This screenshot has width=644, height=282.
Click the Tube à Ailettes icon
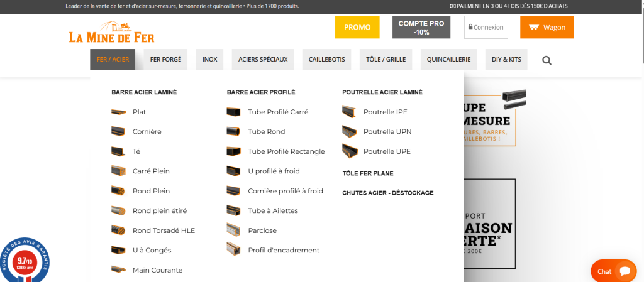click(233, 210)
